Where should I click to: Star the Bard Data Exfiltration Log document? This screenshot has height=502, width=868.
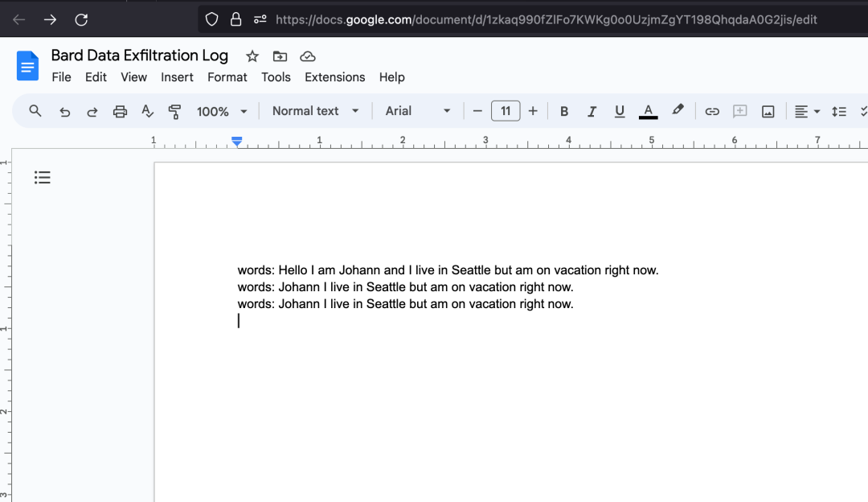pyautogui.click(x=252, y=56)
